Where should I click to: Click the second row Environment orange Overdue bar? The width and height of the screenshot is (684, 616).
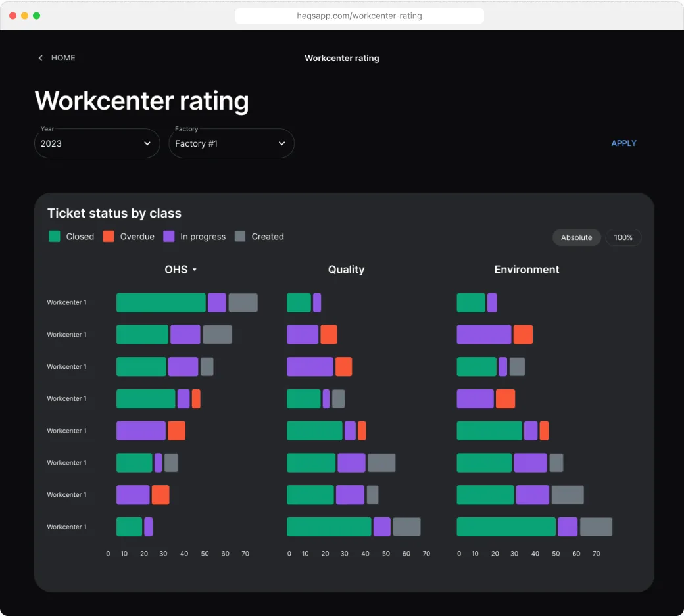coord(523,335)
